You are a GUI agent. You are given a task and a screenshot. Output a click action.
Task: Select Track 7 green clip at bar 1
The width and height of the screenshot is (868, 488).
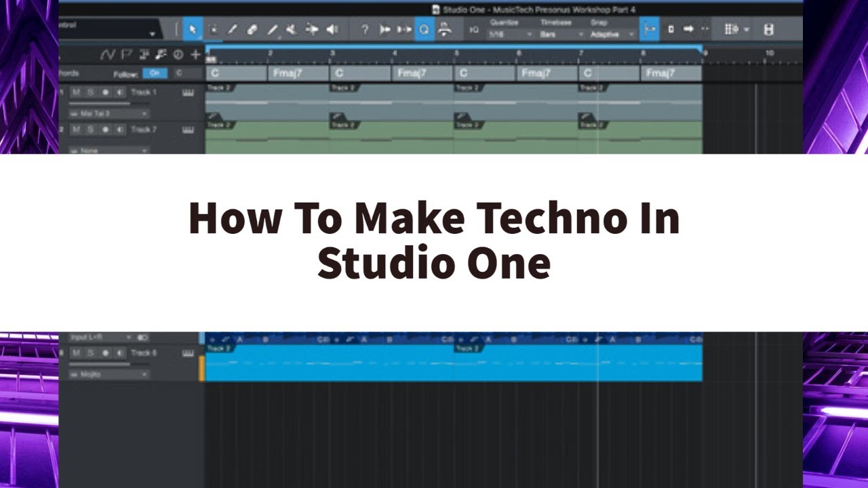point(267,138)
